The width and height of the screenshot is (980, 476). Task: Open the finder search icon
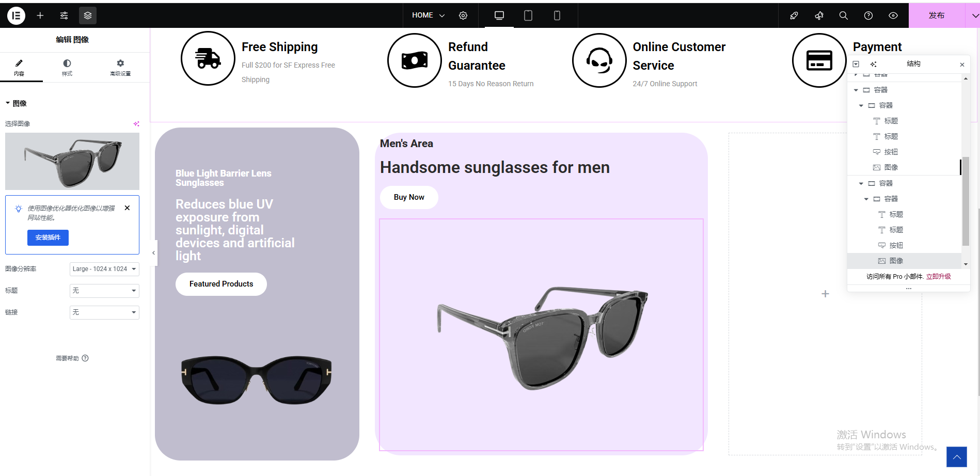point(844,15)
